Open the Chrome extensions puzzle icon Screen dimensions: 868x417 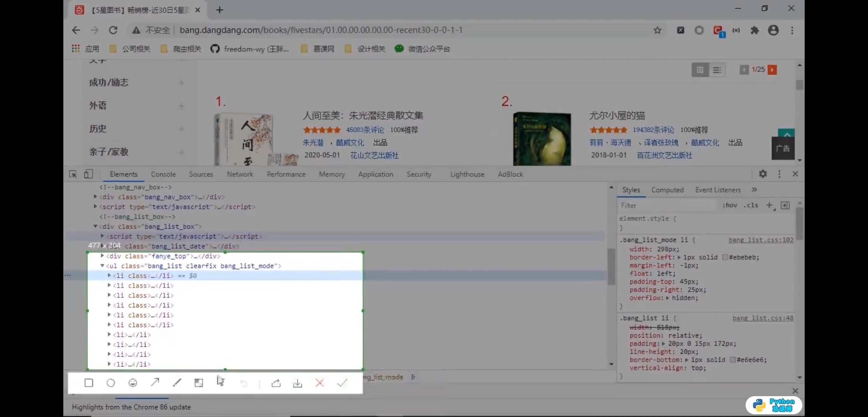[x=754, y=30]
